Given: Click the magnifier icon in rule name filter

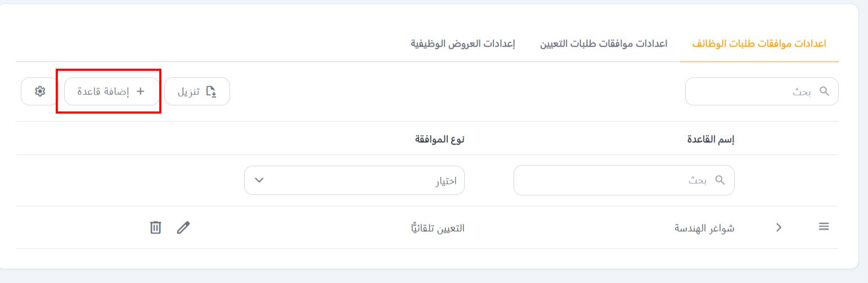Looking at the screenshot, I should (x=720, y=180).
